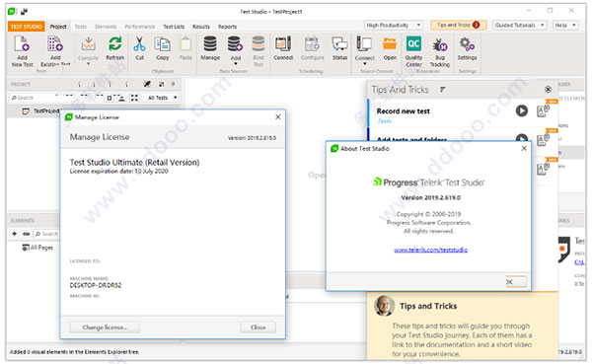Click the Change license button
Viewport: 592px width, 364px height.
click(x=105, y=328)
